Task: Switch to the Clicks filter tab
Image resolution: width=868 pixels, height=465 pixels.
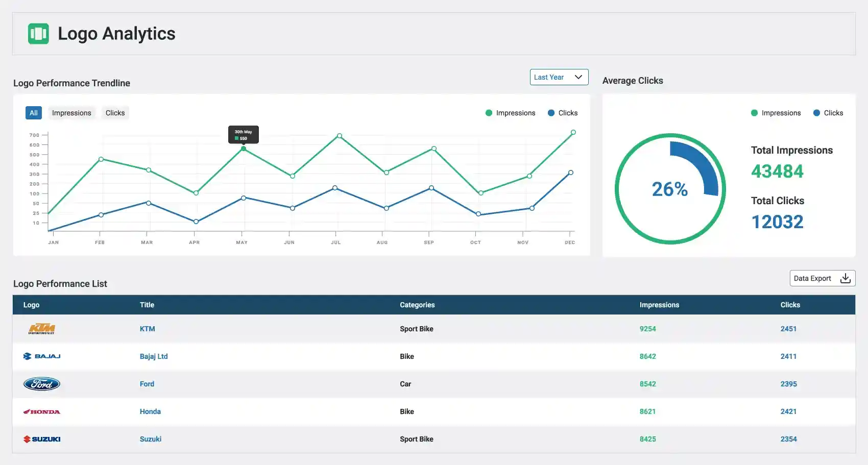Action: pyautogui.click(x=115, y=113)
